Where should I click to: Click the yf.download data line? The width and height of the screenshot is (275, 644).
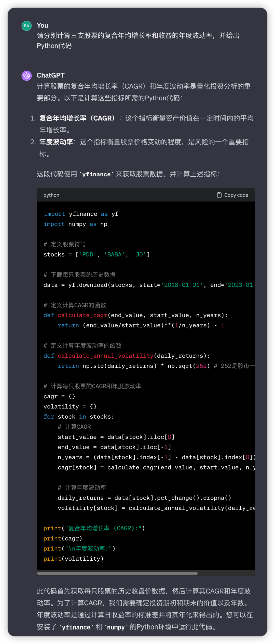149,285
